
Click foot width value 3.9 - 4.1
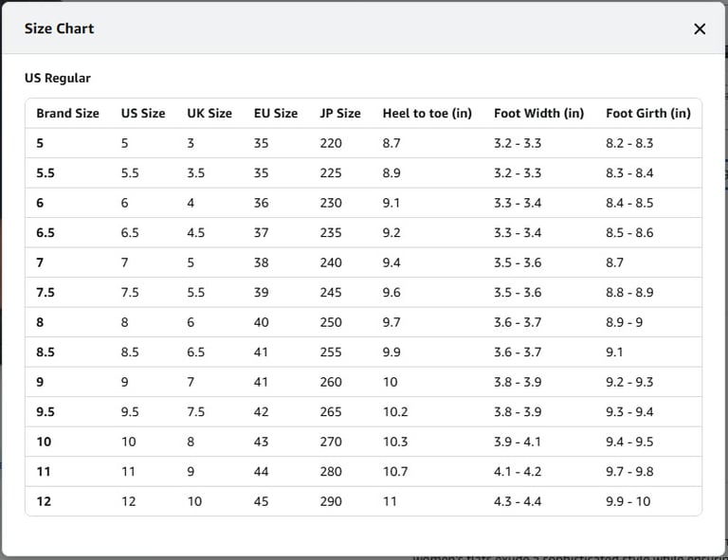click(519, 442)
